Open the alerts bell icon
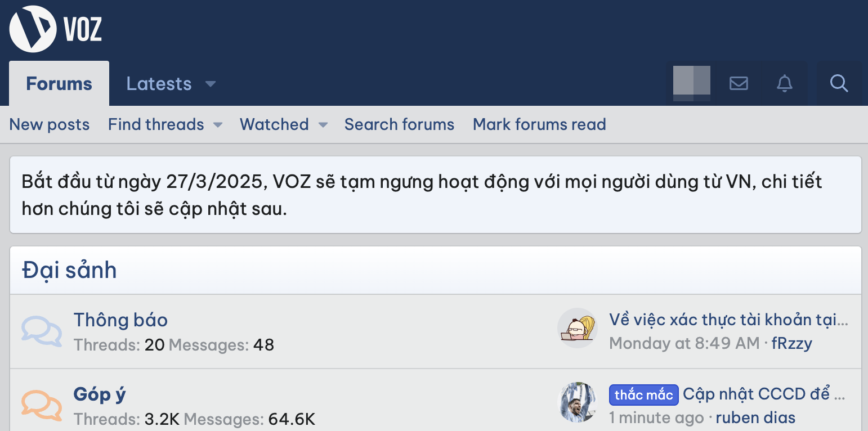 (784, 84)
